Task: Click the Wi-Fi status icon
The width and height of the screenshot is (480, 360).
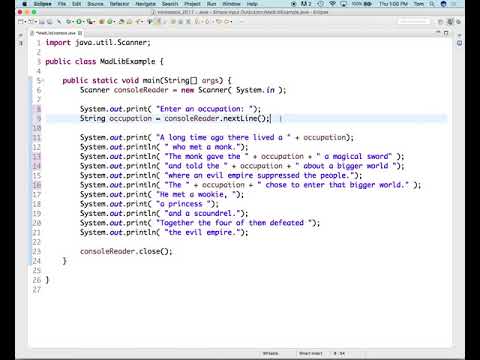Action: [x=332, y=4]
